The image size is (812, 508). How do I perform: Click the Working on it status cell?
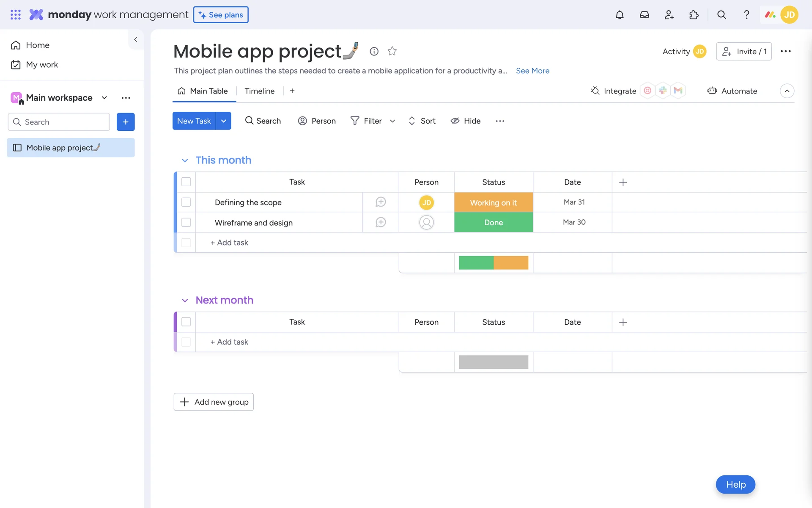click(x=493, y=202)
